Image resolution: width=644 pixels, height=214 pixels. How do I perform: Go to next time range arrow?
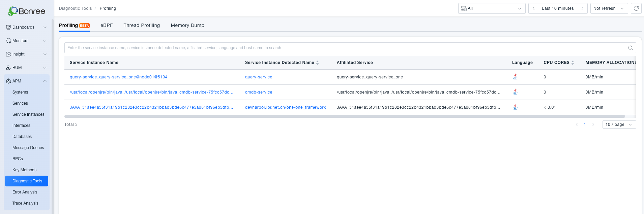582,8
